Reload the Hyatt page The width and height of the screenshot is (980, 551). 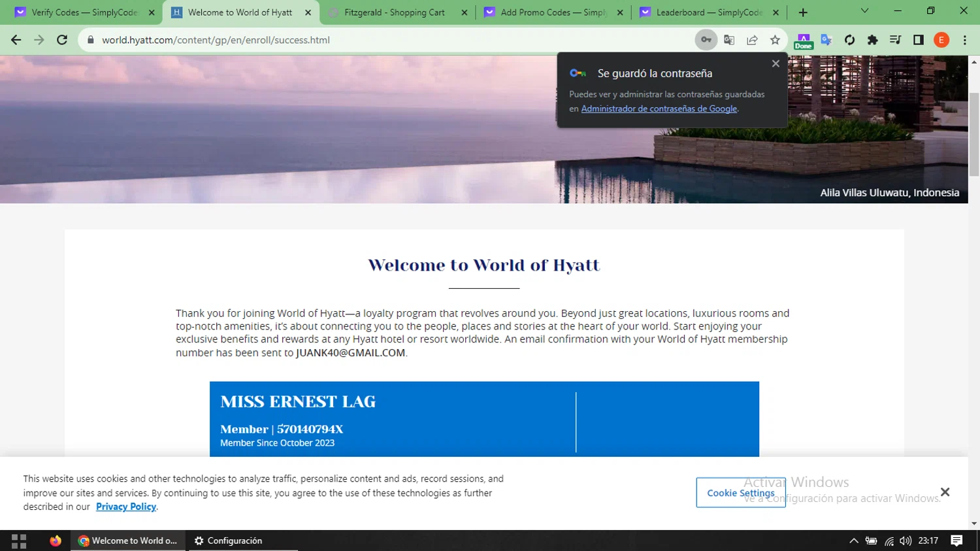pyautogui.click(x=62, y=40)
